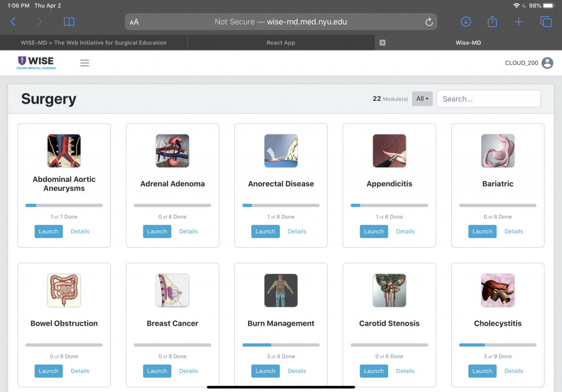The height and width of the screenshot is (392, 562).
Task: Launch the Appendicitis module
Action: click(374, 231)
